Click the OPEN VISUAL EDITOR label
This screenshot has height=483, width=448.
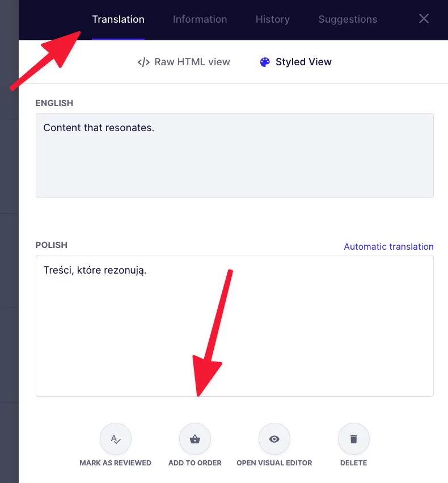point(274,463)
